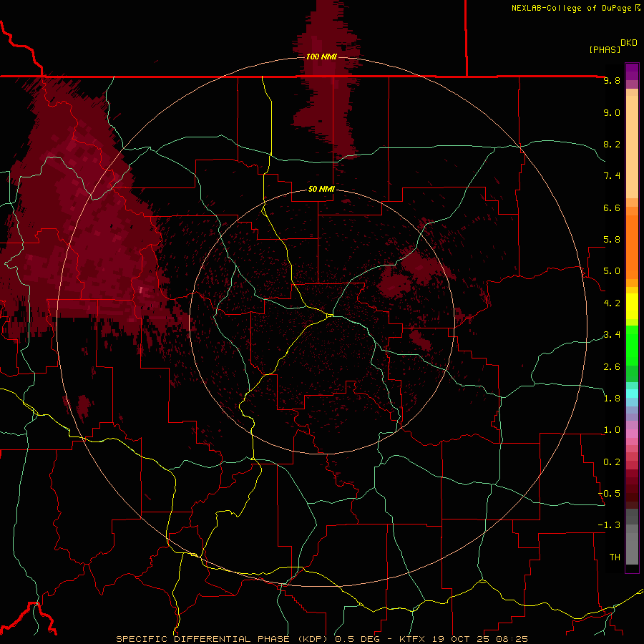Click the 5.8 legend value
The width and height of the screenshot is (644, 644).
pyautogui.click(x=612, y=240)
